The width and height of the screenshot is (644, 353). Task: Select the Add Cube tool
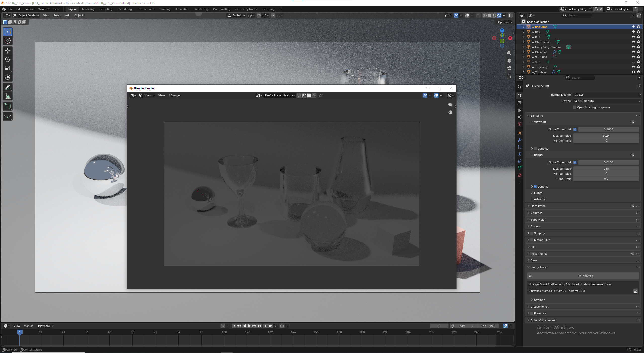coord(8,106)
